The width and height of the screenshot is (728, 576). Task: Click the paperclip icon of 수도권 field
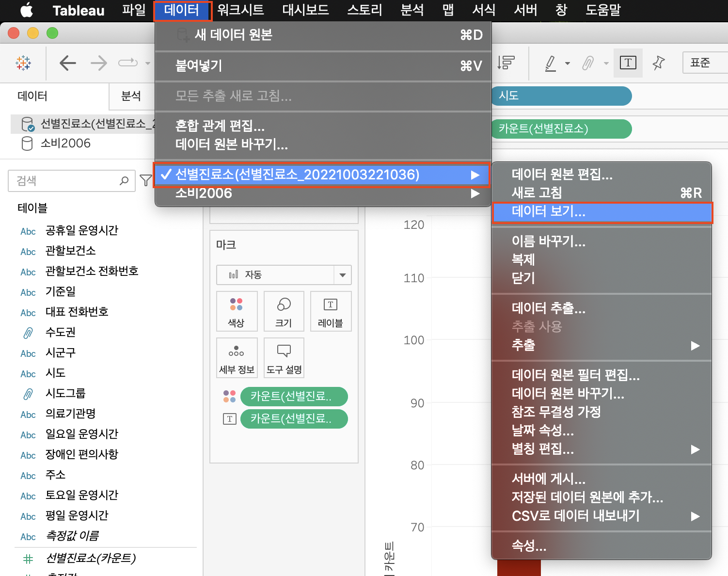pyautogui.click(x=28, y=333)
